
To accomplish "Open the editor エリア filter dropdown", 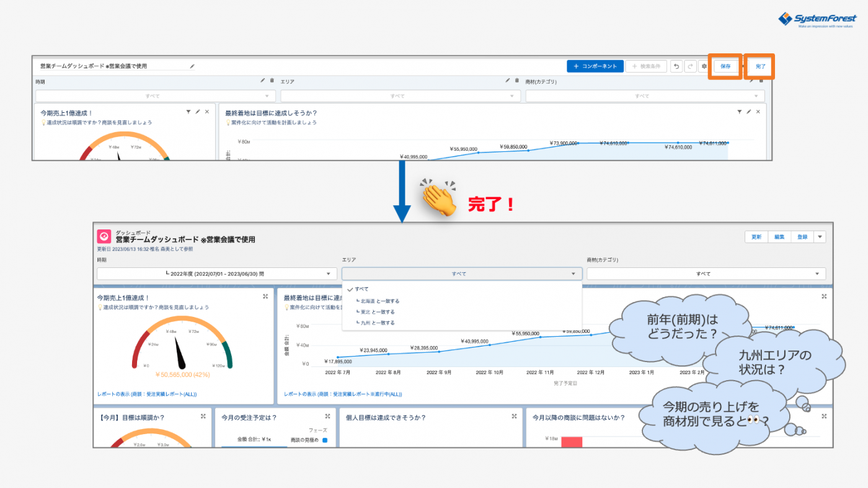I will click(x=400, y=96).
